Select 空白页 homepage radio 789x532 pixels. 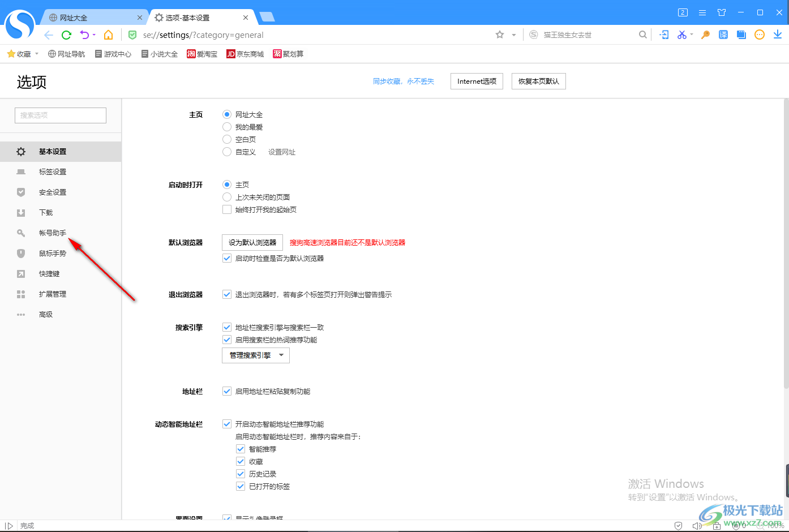coord(227,139)
